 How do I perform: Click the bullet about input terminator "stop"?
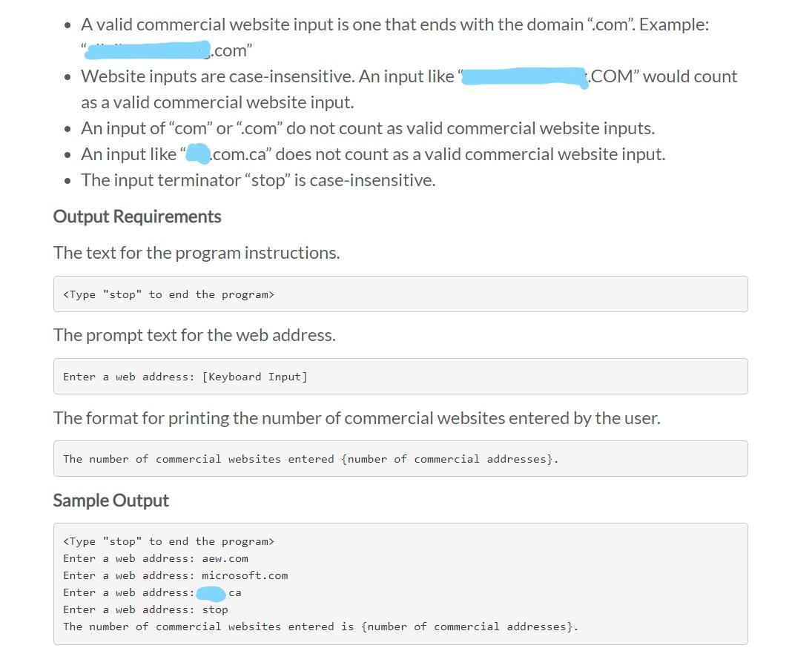click(257, 180)
